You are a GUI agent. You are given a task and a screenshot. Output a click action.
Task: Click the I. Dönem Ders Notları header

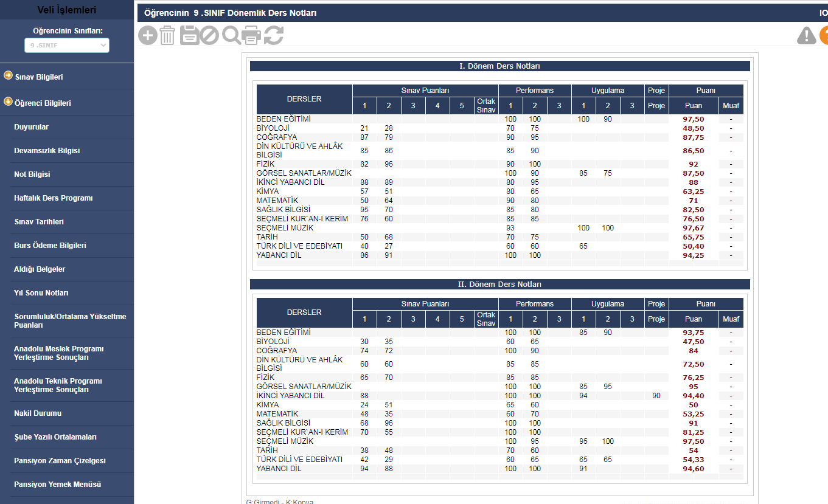tap(500, 66)
